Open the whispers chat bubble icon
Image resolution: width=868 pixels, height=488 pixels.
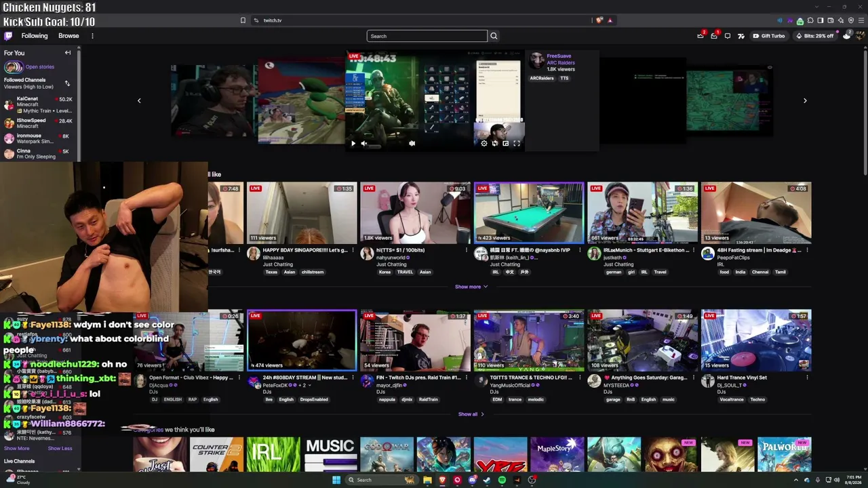point(728,36)
